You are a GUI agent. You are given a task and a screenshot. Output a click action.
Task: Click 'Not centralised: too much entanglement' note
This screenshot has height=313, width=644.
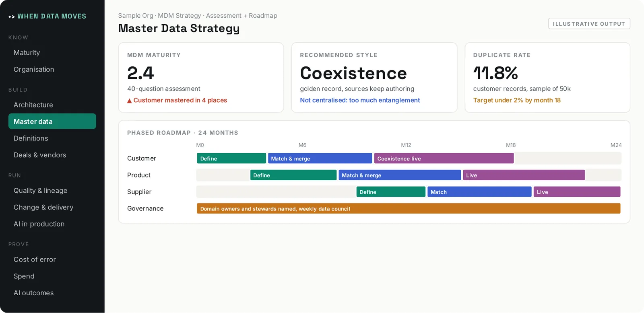(x=360, y=101)
